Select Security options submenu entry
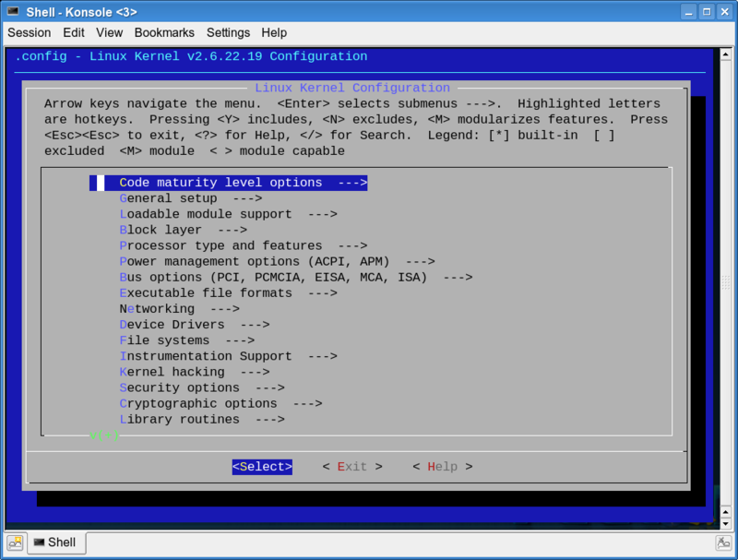 [202, 387]
